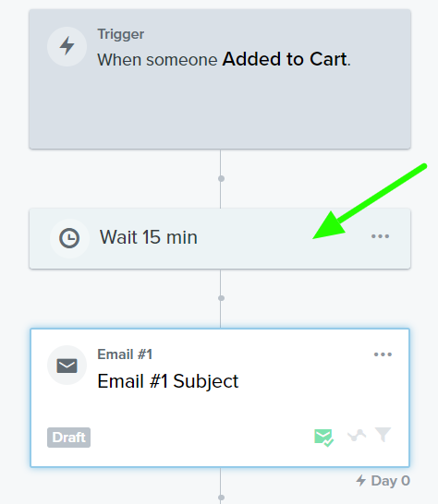Select the Trigger card
This screenshot has height=504, width=438.
(x=220, y=79)
